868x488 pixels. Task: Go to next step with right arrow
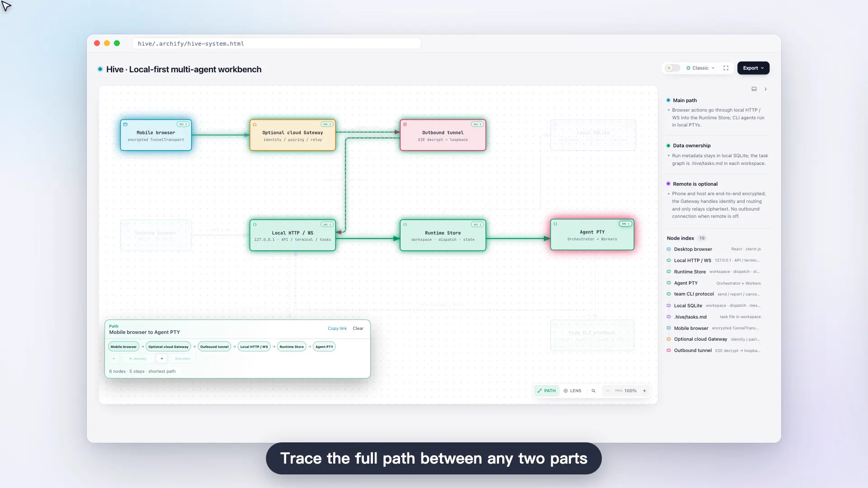click(x=161, y=358)
